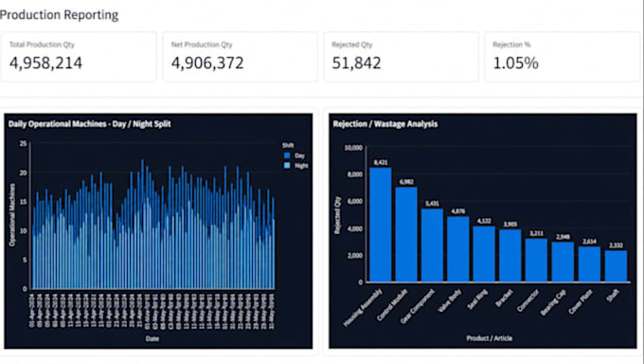Click the 'Bracket' axis label
The width and height of the screenshot is (644, 364).
tap(505, 298)
